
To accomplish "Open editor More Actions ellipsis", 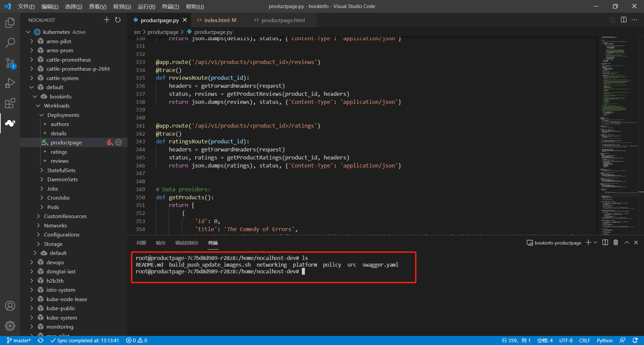I will [634, 20].
